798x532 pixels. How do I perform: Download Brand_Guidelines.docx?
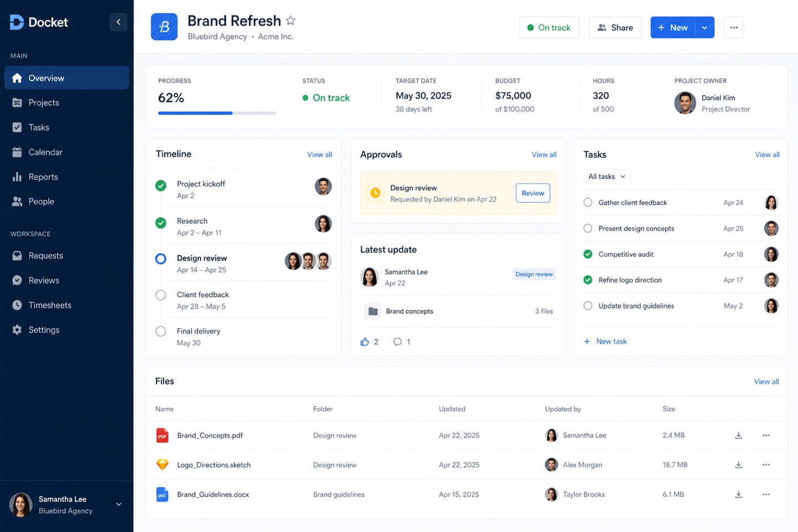click(739, 494)
